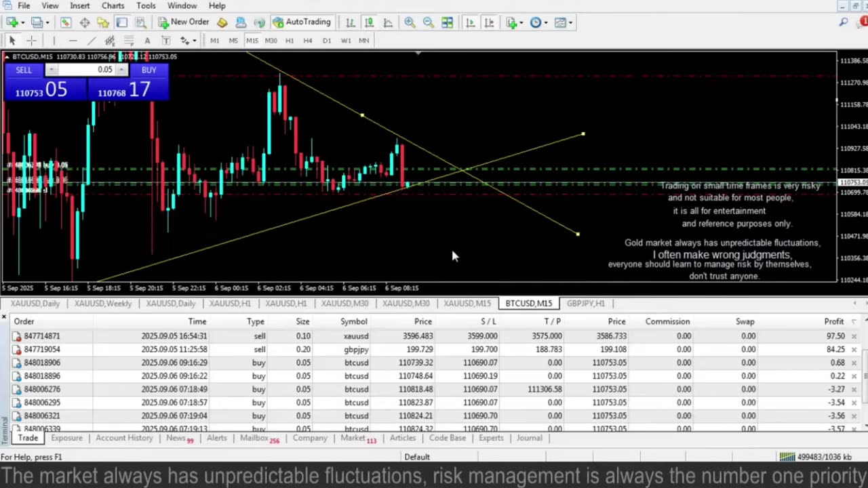Switch to line chart icon
868x488 pixels.
click(x=388, y=22)
